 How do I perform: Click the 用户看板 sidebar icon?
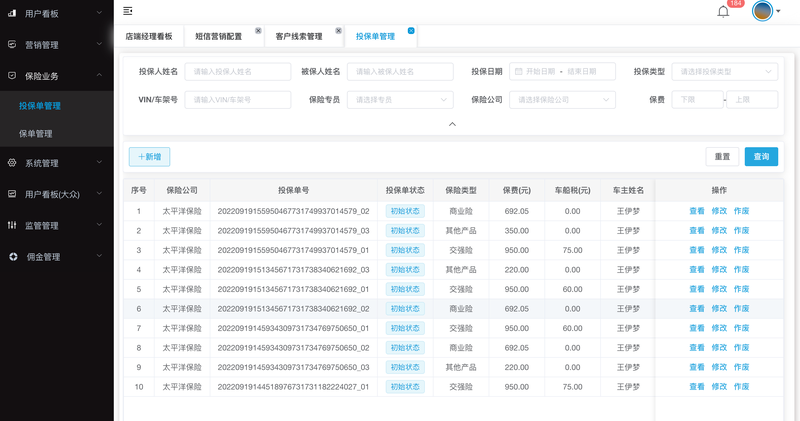[12, 13]
